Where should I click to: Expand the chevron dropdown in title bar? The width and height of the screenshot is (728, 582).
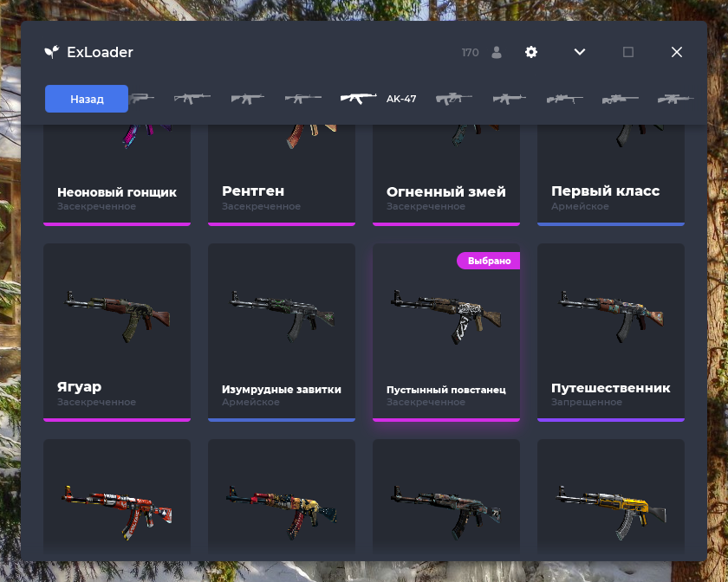coord(580,52)
